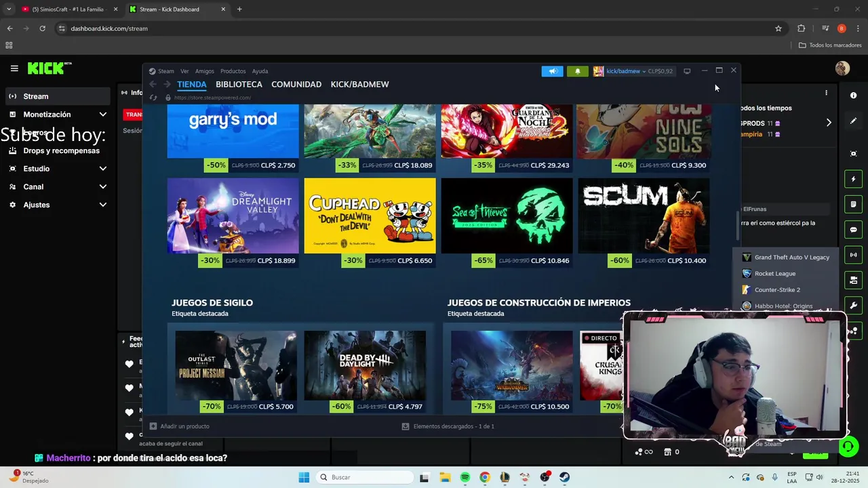Open Spotify from the taskbar

[x=465, y=477]
